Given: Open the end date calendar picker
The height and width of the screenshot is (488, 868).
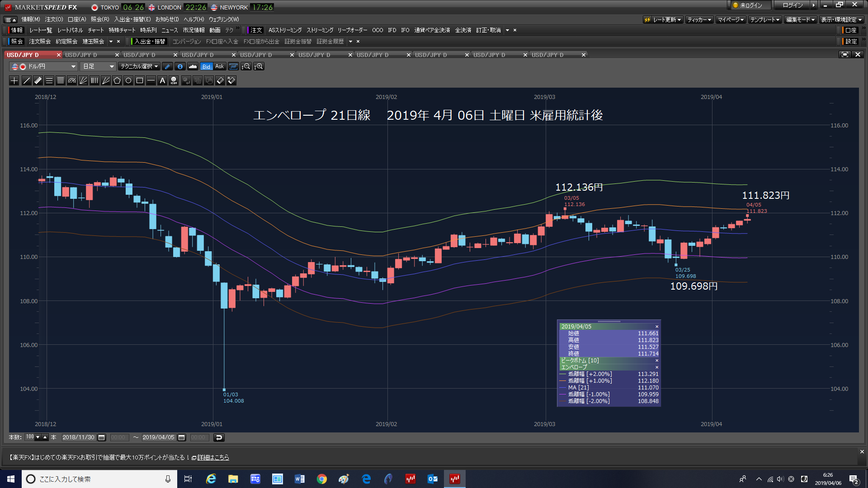Looking at the screenshot, I should [x=182, y=437].
